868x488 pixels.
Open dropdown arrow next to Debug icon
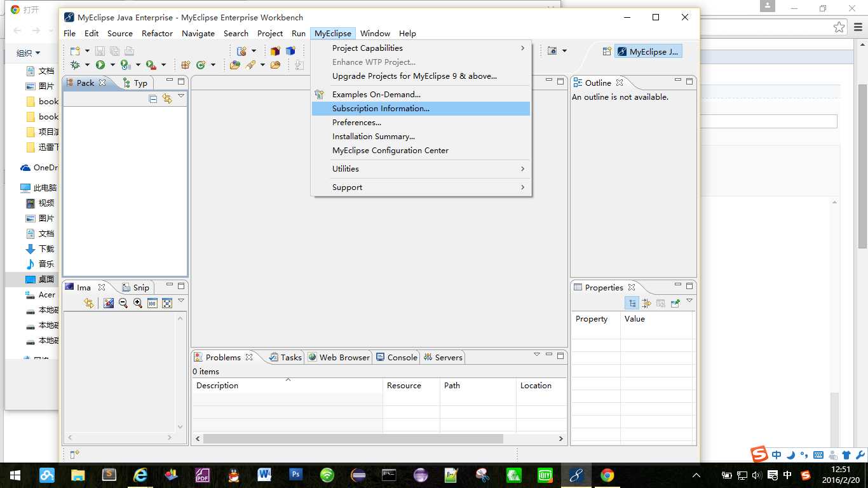pos(87,65)
